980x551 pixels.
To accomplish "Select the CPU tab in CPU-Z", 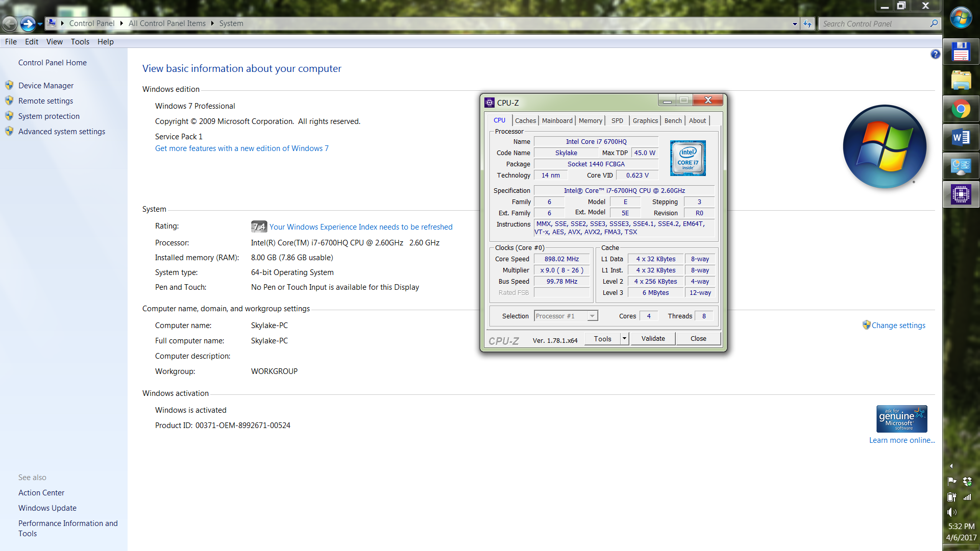I will tap(499, 120).
